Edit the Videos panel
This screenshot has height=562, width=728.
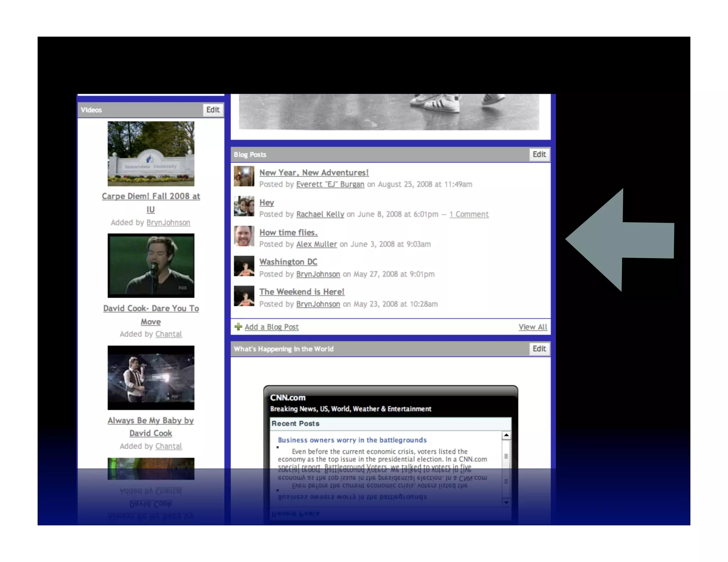pos(213,110)
